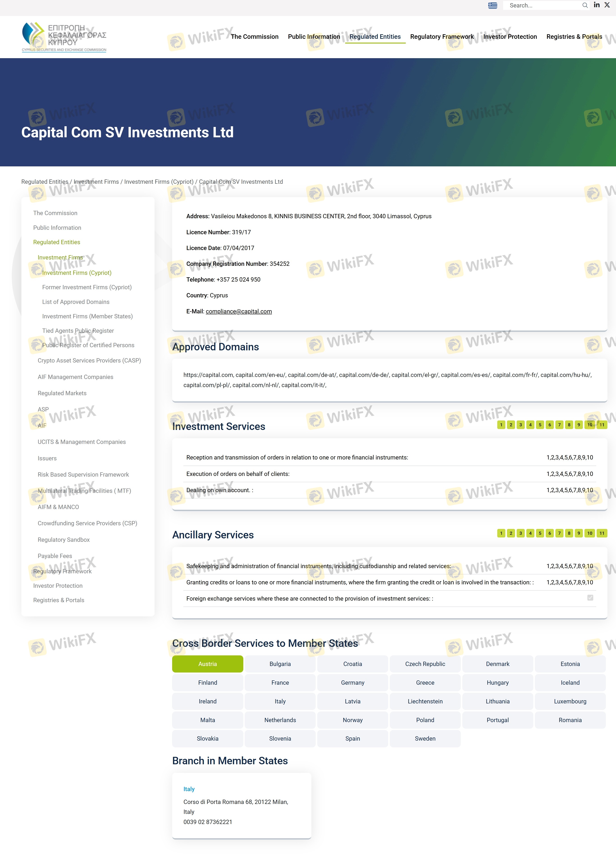Open Regulatory Framework top menu

tap(442, 37)
